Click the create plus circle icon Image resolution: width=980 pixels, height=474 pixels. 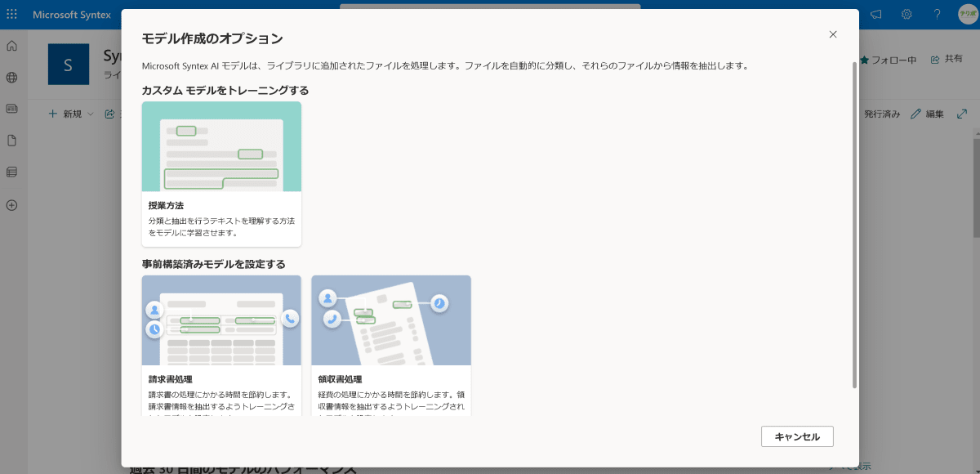pos(11,205)
